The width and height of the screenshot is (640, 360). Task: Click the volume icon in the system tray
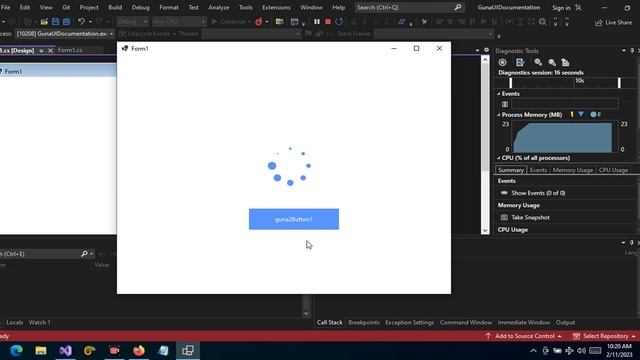(x=582, y=351)
